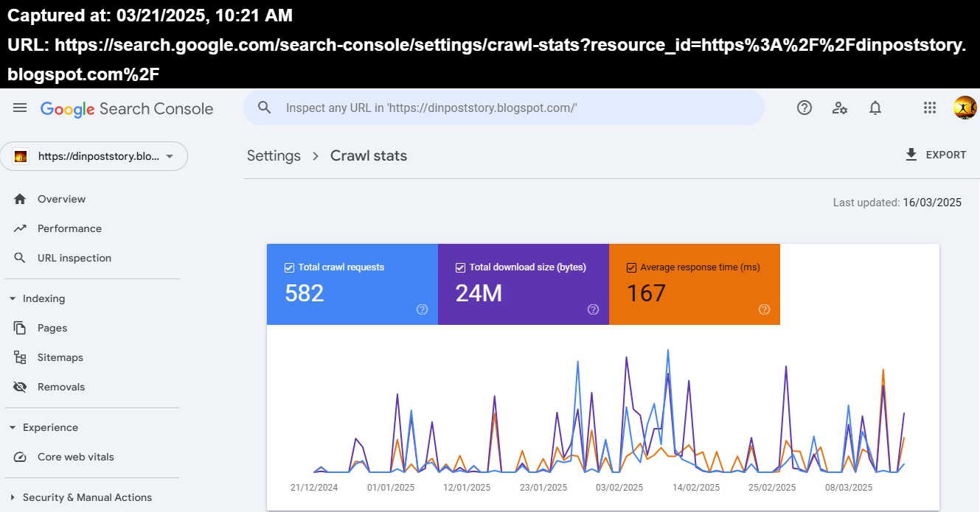980x512 pixels.
Task: Collapse the Indexing section
Action: [x=12, y=298]
